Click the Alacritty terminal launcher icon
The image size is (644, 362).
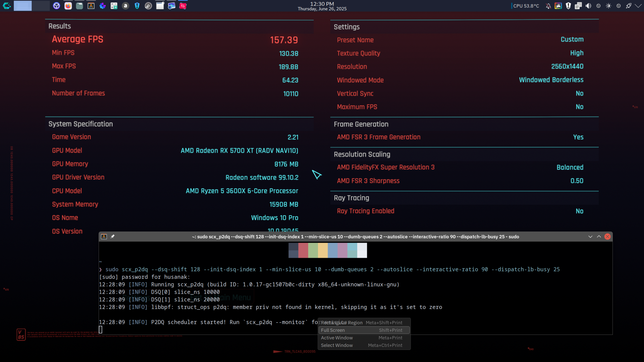[91, 6]
